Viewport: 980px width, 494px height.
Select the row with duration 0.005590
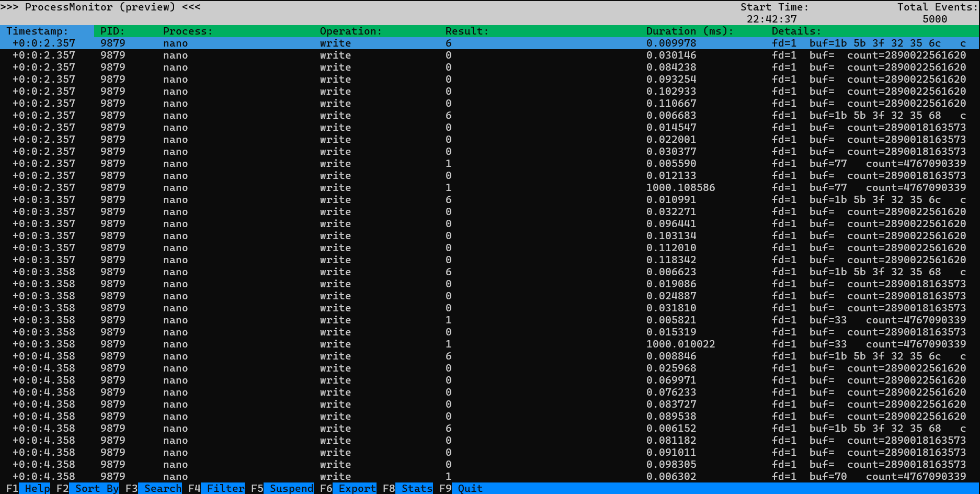tap(490, 164)
